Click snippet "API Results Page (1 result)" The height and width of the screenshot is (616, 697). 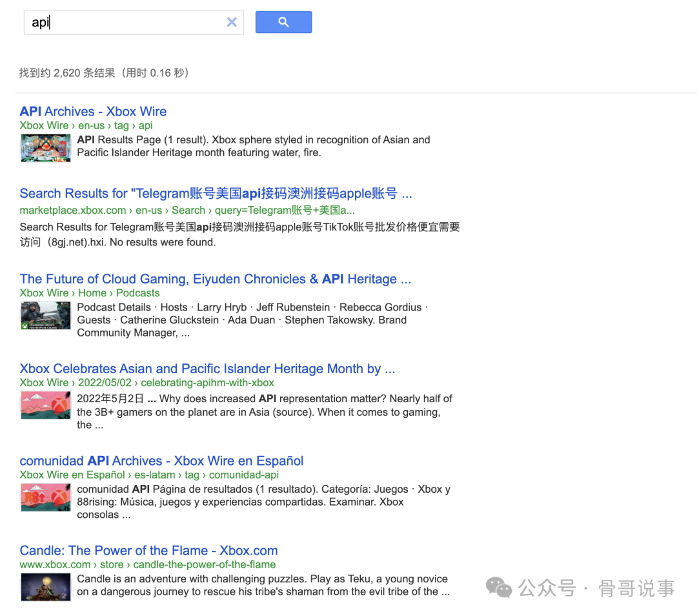pyautogui.click(x=142, y=139)
